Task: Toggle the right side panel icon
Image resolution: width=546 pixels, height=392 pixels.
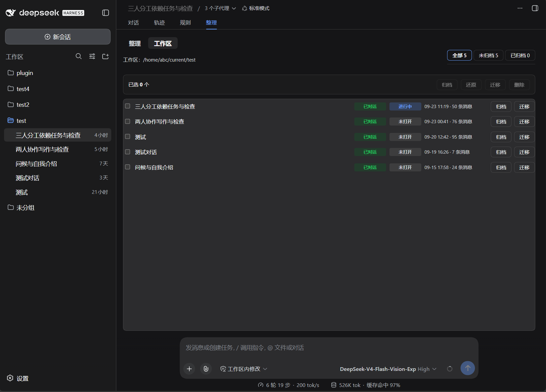Action: click(x=535, y=8)
